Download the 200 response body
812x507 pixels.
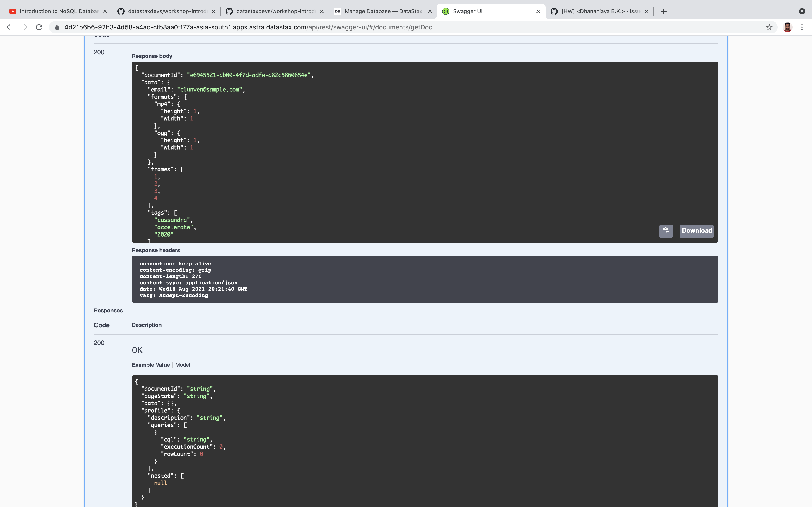pyautogui.click(x=697, y=231)
